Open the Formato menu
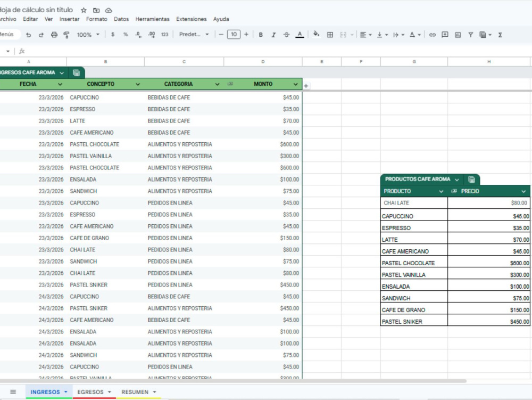Image resolution: width=532 pixels, height=400 pixels. 96,19
